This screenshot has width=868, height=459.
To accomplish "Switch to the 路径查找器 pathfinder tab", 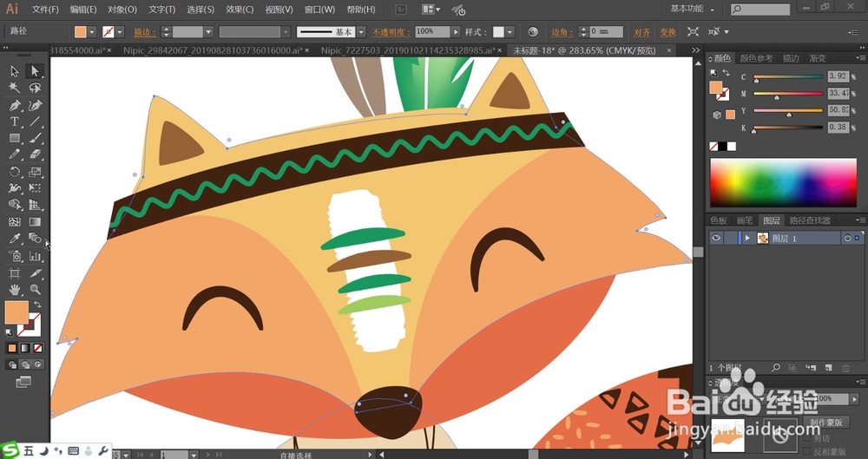I will click(x=810, y=220).
